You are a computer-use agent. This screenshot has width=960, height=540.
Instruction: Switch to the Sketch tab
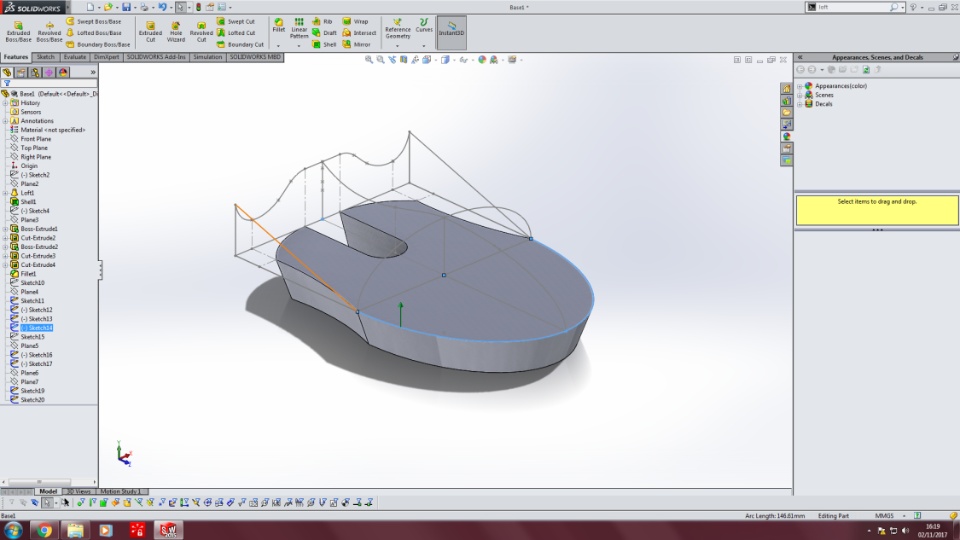pyautogui.click(x=45, y=57)
